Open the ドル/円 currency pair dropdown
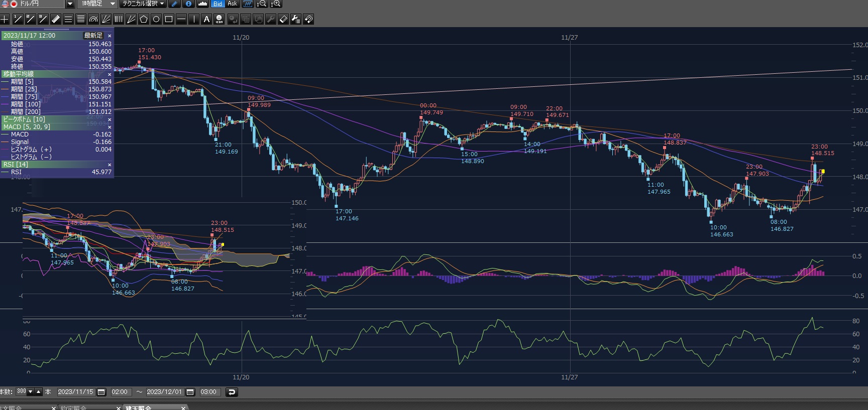The height and width of the screenshot is (410, 868). click(x=70, y=4)
